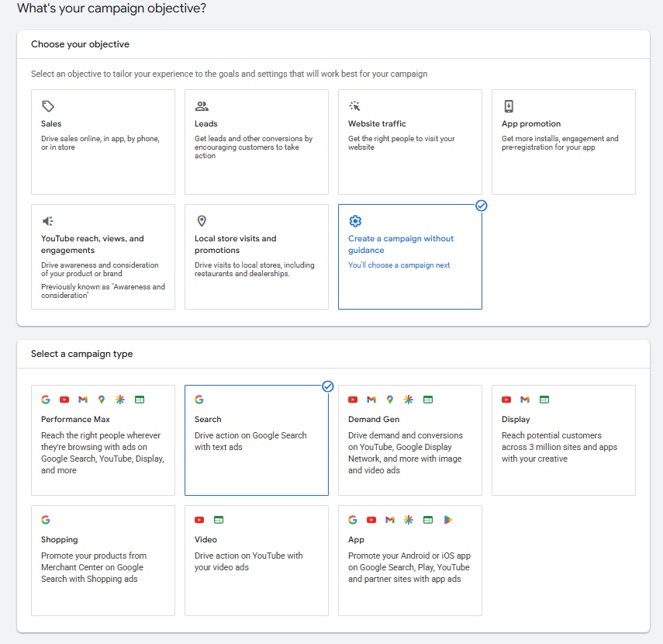
Task: Choose YouTube reach, views, and engagements heading
Action: [92, 244]
